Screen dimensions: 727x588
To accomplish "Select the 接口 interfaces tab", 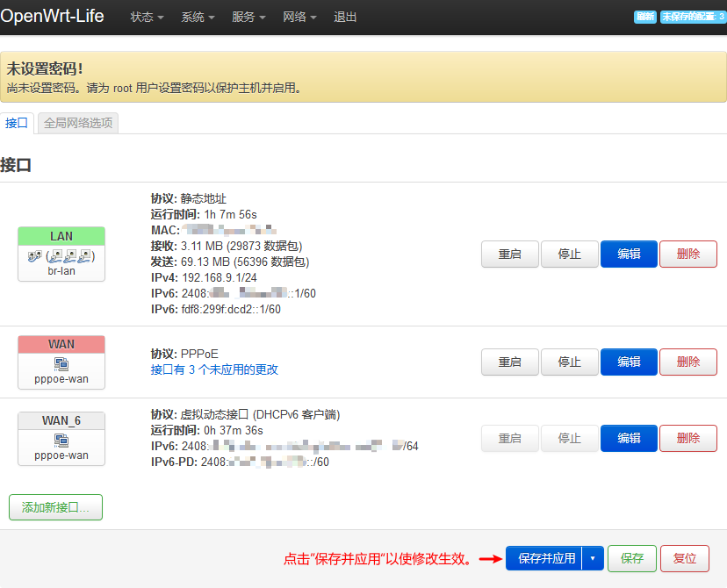I will coord(17,123).
